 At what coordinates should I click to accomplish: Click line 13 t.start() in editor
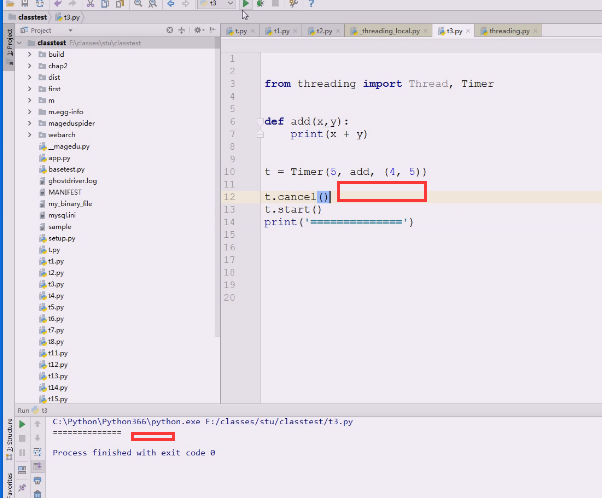pos(293,210)
